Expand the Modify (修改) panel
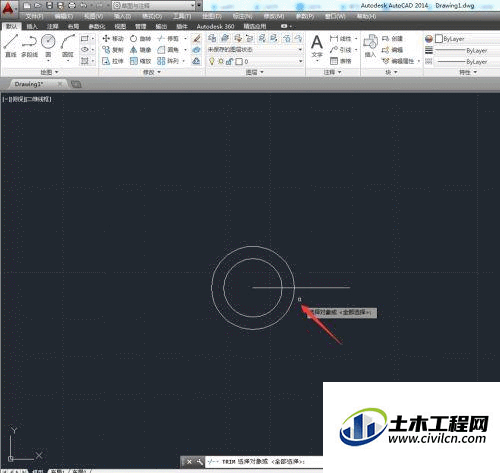 [x=152, y=72]
